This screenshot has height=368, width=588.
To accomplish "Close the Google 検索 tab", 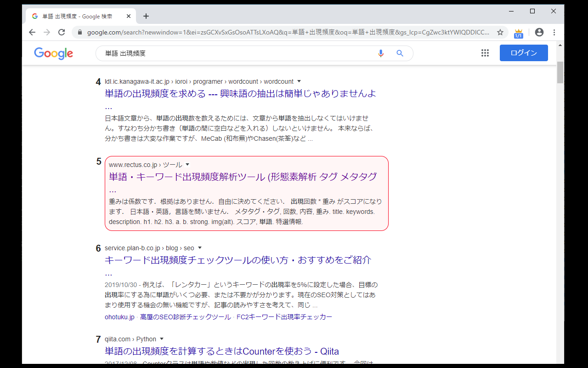I will [x=129, y=16].
